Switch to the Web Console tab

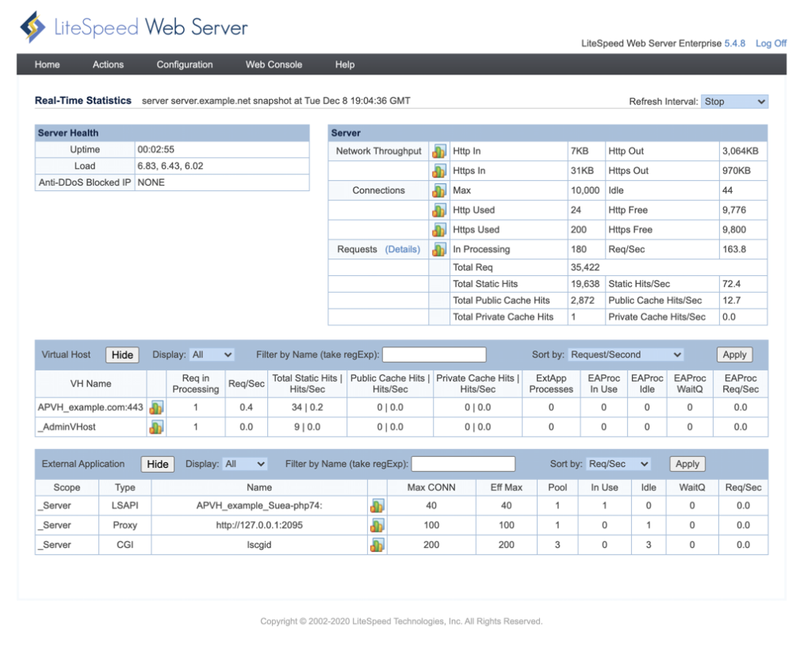coord(274,64)
